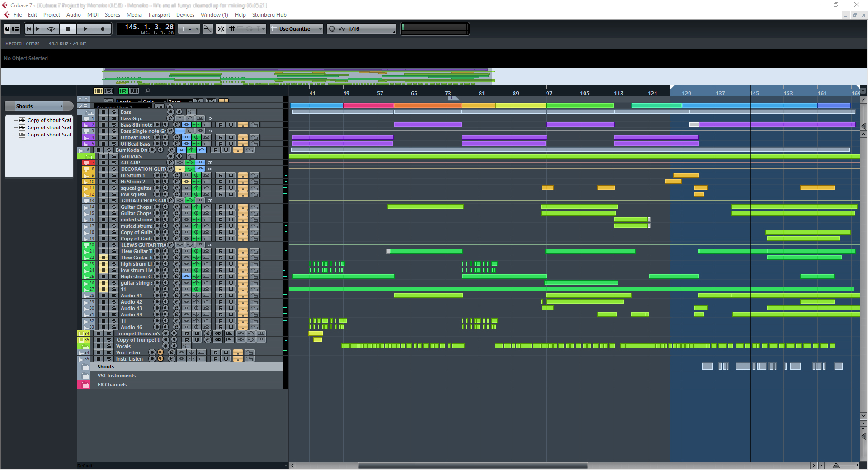
Task: Select the LLEWS GUITAR TRA group track
Action: (x=143, y=245)
